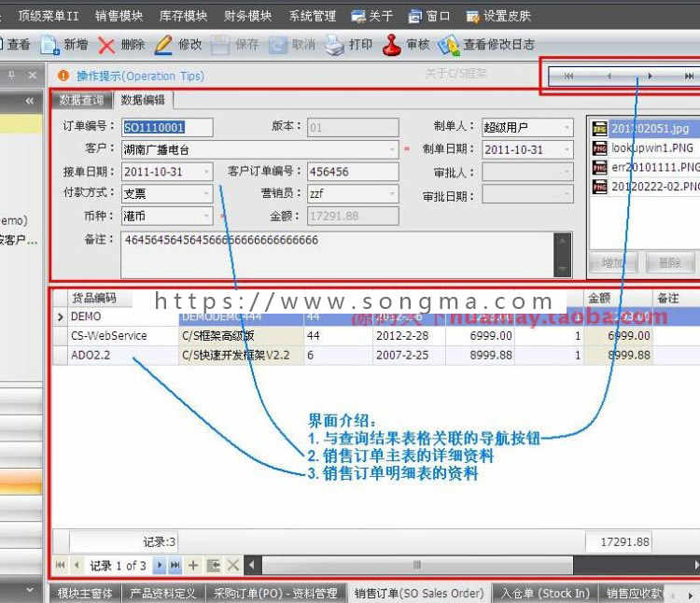Screen dimensions: 700x603
Task: Open 设置皮肤 (Set skin) menu
Action: (x=498, y=16)
